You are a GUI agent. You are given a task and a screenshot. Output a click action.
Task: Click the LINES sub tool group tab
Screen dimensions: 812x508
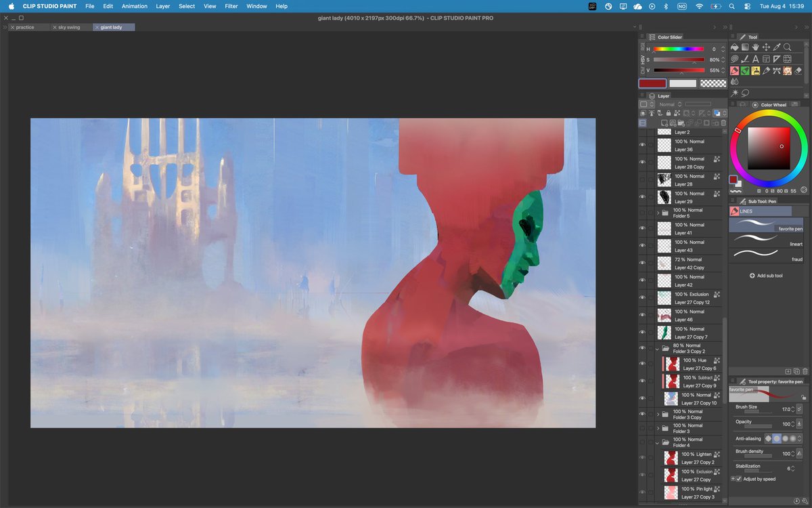click(760, 211)
